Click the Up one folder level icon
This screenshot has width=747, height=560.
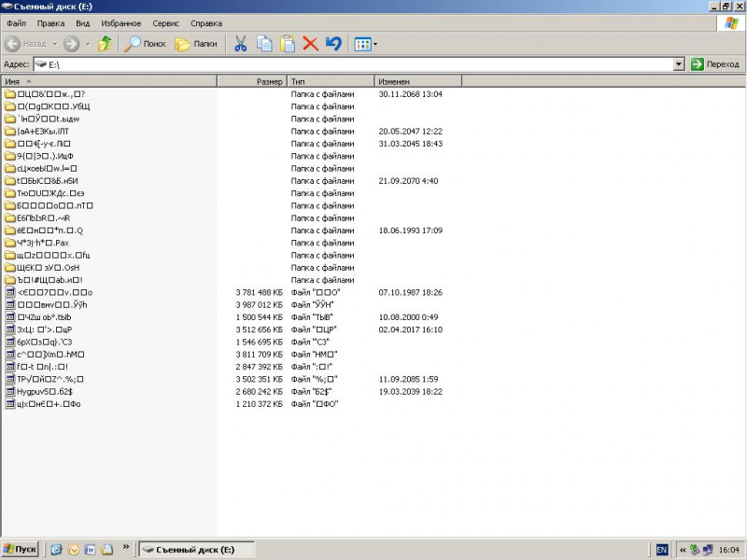point(105,44)
